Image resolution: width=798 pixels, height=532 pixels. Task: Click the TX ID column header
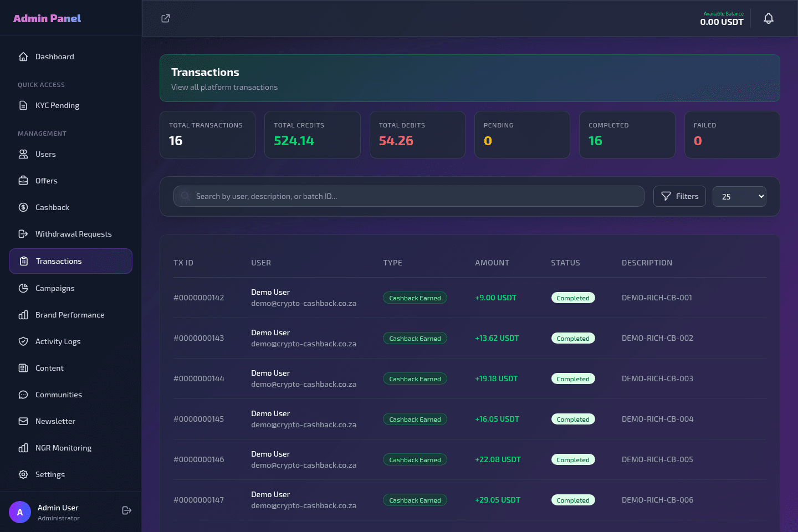(x=183, y=263)
